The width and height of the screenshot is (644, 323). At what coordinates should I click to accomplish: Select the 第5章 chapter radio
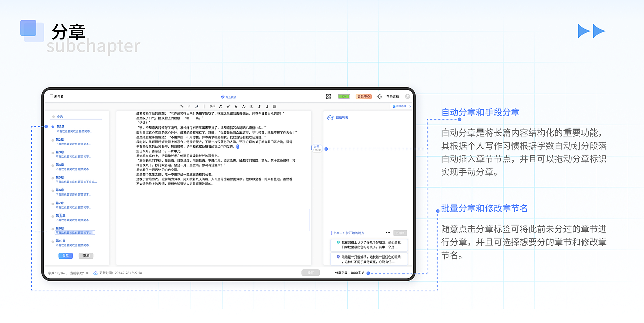coord(53,178)
